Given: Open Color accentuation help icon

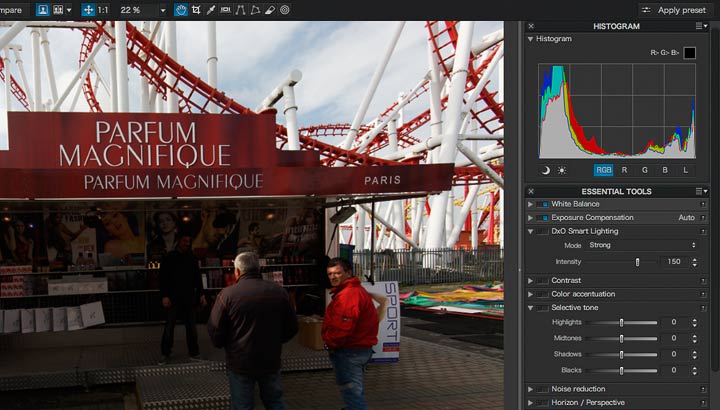Looking at the screenshot, I should click(703, 294).
